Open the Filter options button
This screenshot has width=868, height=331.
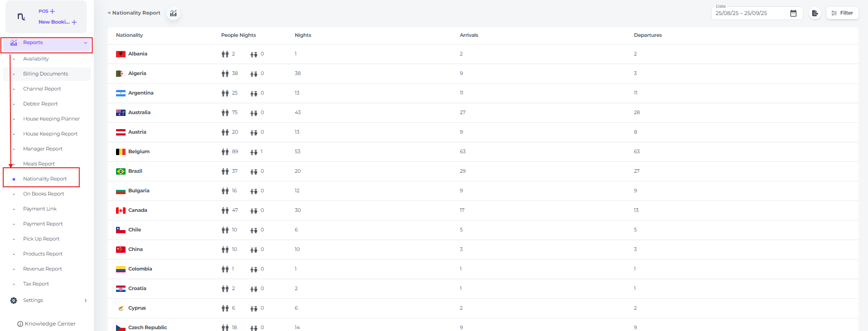coord(842,13)
